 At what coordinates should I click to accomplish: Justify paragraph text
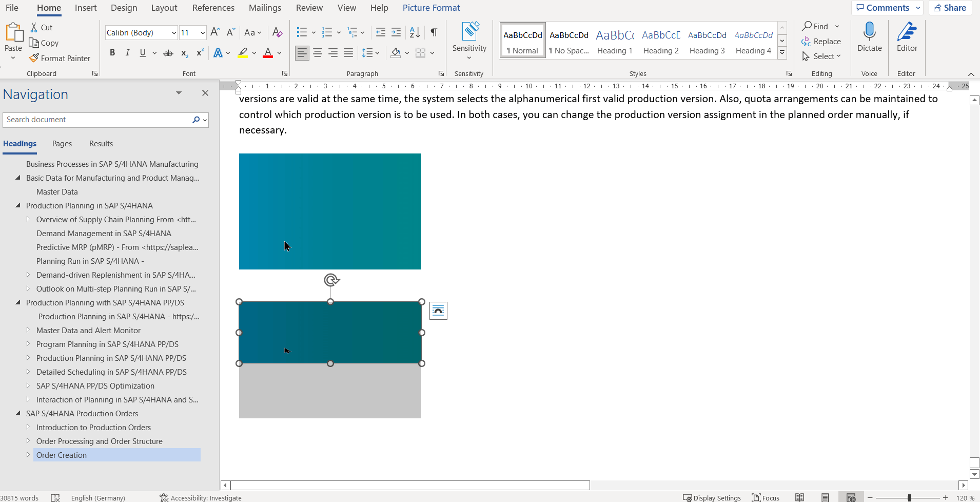click(348, 52)
